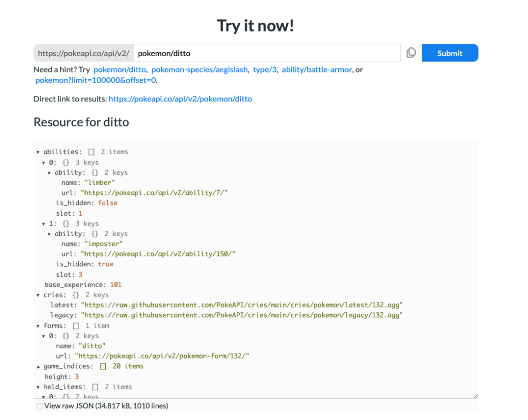Try the pokemon-species/aegislash hint link
The height and width of the screenshot is (420, 528).
pos(200,70)
